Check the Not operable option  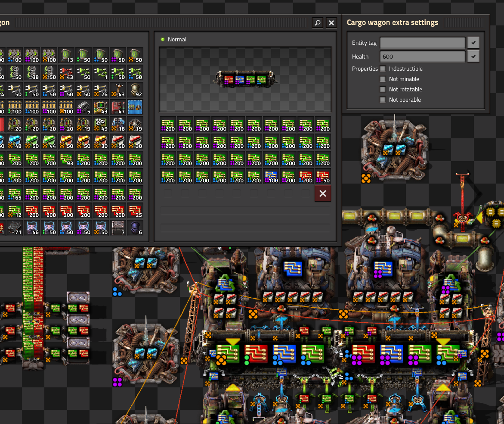383,100
